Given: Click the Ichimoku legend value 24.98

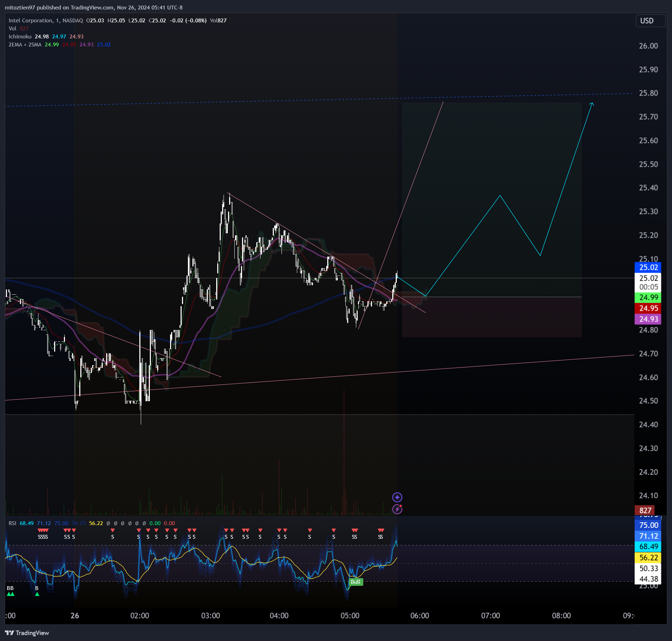Looking at the screenshot, I should (x=42, y=37).
